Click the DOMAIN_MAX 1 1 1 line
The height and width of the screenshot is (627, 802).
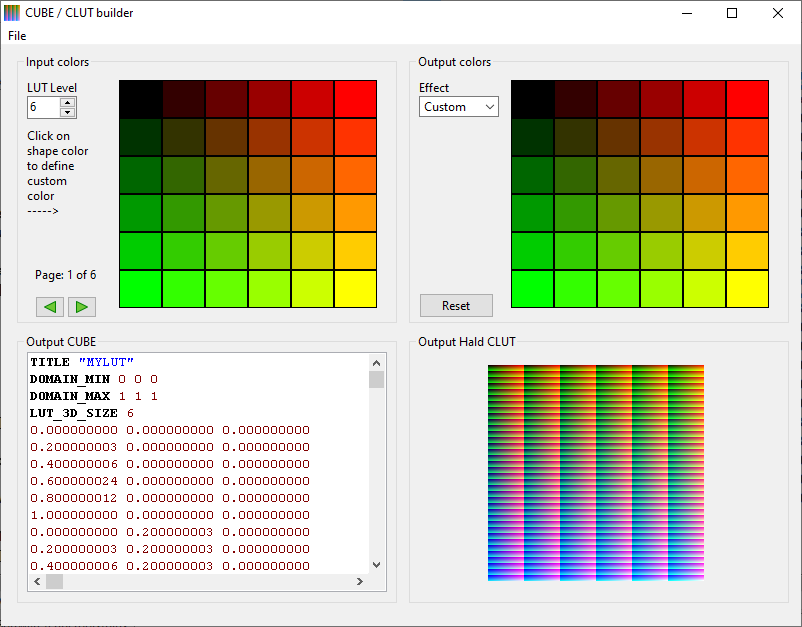94,396
